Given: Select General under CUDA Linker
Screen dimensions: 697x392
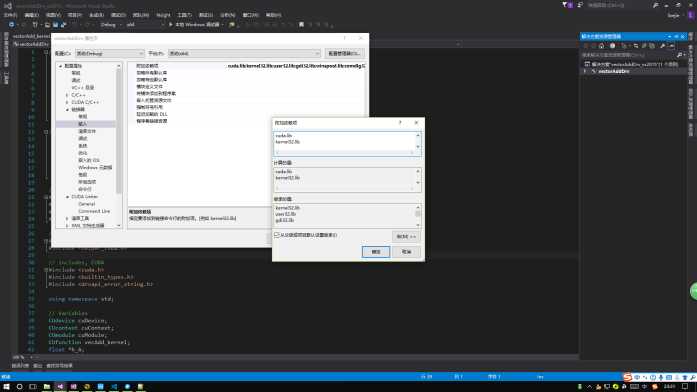Looking at the screenshot, I should pos(86,204).
